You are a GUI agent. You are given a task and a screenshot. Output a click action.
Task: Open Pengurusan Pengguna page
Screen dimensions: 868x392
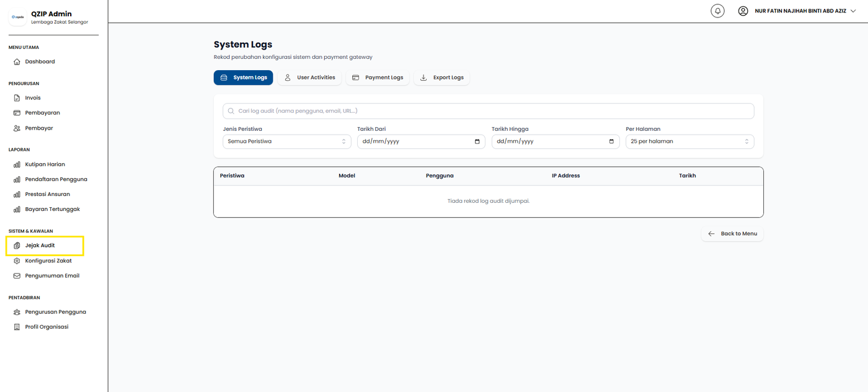click(55, 312)
